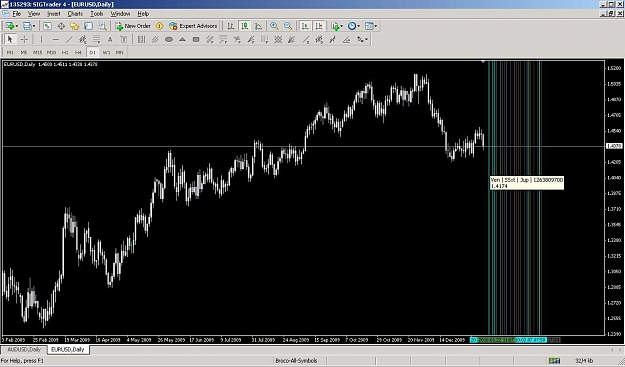Select the M5 timeframe button
The width and height of the screenshot is (625, 367).
coord(24,52)
